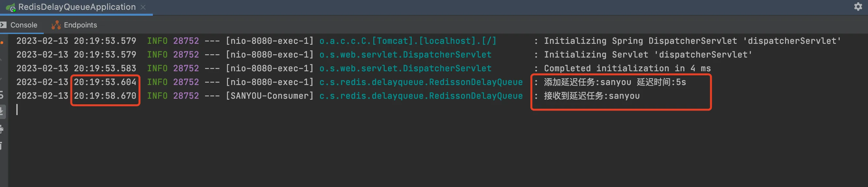Switch to the Console tab
The image size is (868, 187).
pyautogui.click(x=24, y=25)
